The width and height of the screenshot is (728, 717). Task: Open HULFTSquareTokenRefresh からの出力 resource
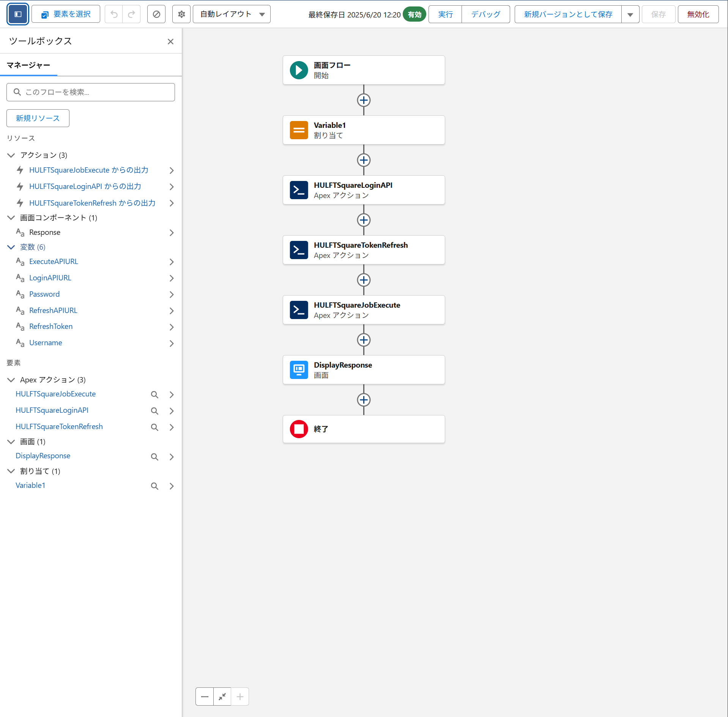92,203
